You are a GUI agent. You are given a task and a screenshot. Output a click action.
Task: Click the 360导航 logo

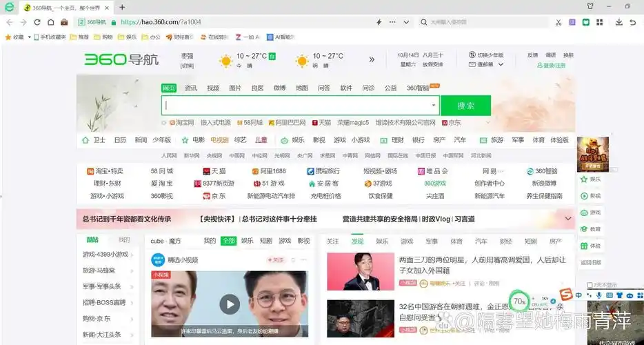(x=121, y=59)
